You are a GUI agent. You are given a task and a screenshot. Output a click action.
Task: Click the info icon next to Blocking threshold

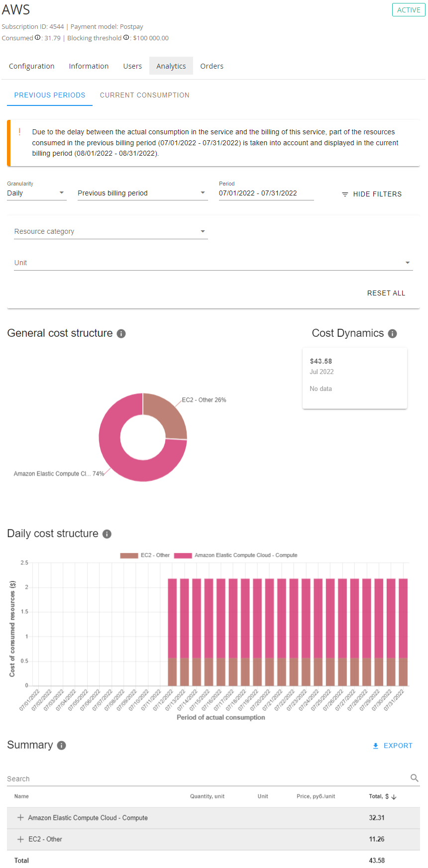click(126, 38)
